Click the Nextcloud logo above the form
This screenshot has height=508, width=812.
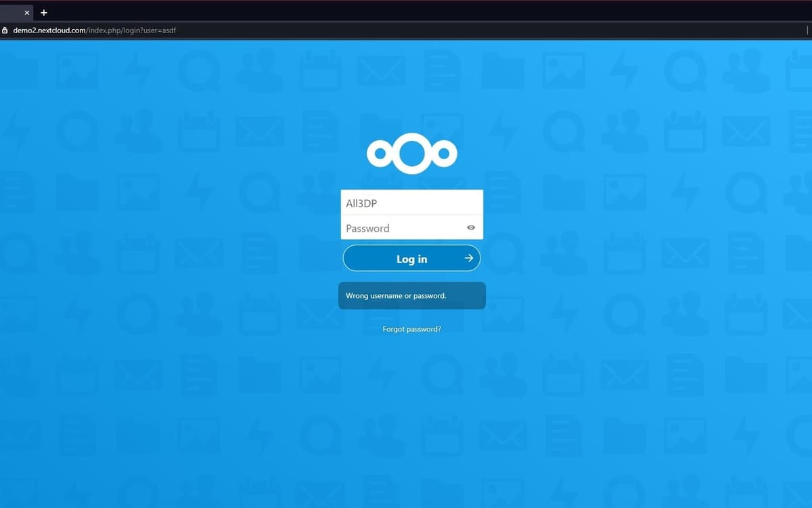(x=412, y=154)
